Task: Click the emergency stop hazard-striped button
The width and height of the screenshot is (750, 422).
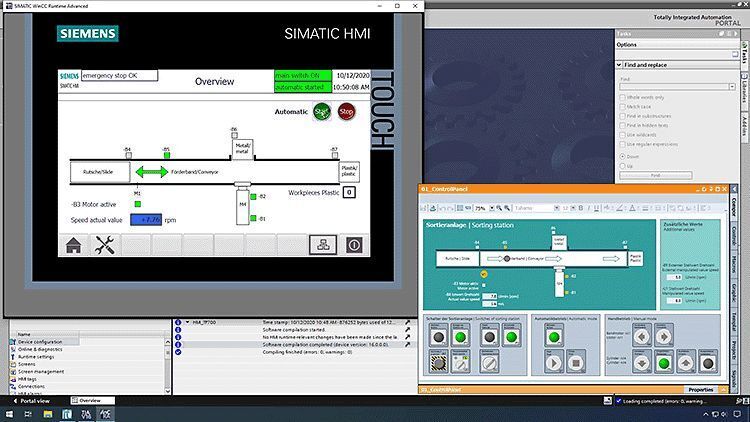Action: click(x=438, y=363)
